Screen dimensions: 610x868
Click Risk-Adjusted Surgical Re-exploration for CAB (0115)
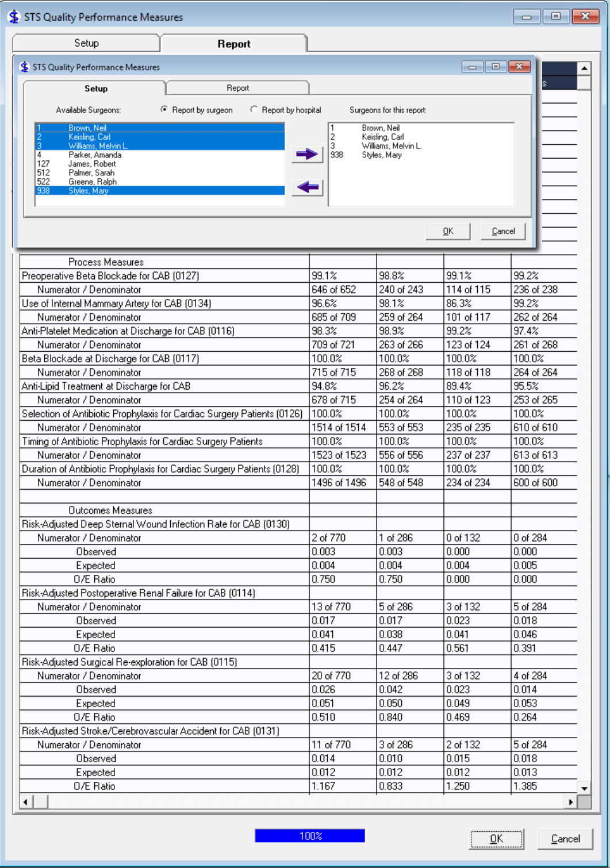[x=129, y=662]
